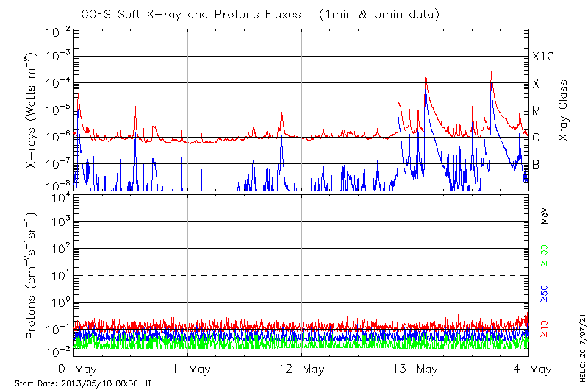Click the C flare class label
This screenshot has height=390, width=588.
tap(537, 138)
